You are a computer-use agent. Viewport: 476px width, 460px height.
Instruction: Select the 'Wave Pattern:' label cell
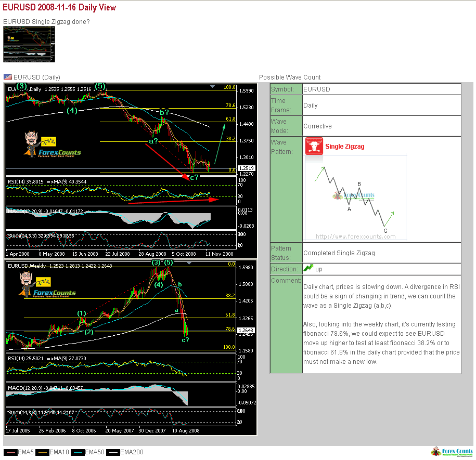(x=286, y=189)
